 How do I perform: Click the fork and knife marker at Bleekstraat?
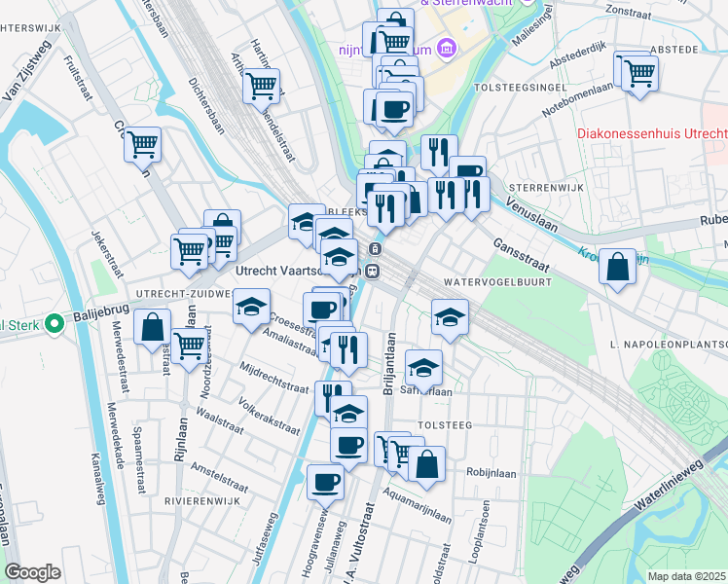(x=385, y=209)
